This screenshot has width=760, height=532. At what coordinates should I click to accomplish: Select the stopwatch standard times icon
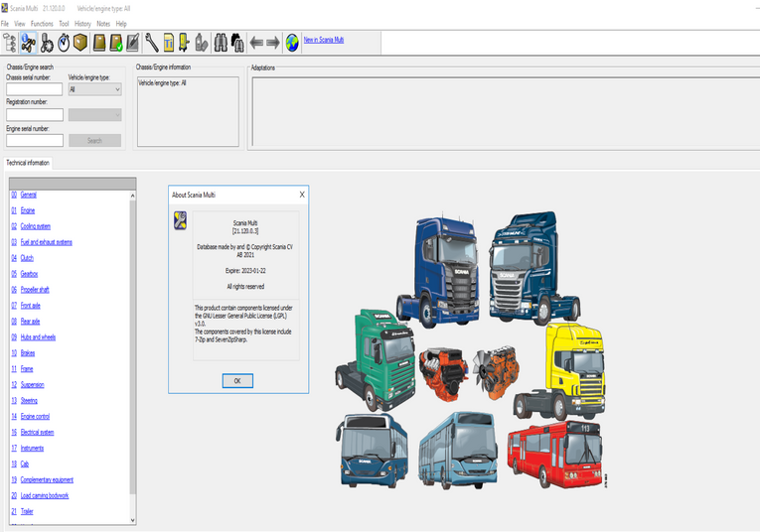[x=64, y=42]
